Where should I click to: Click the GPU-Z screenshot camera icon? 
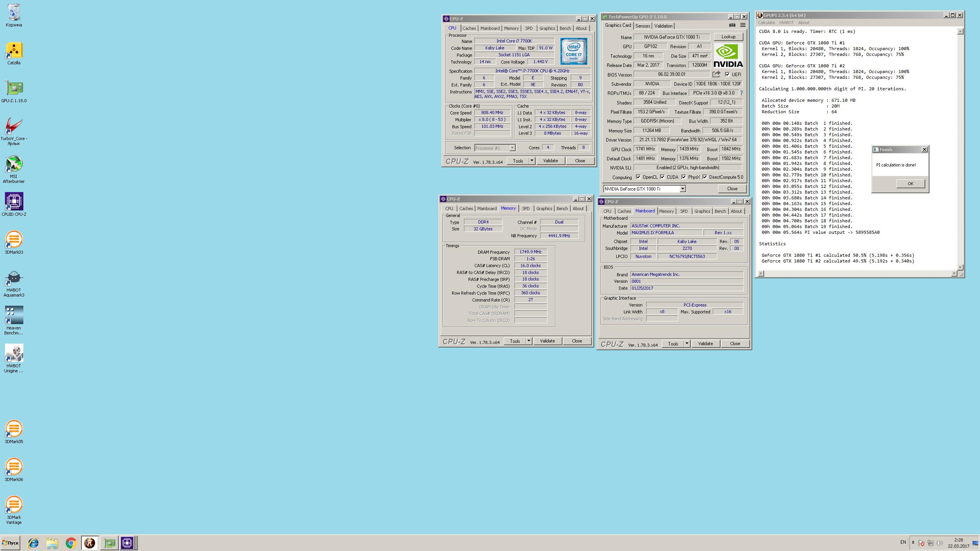click(x=732, y=25)
